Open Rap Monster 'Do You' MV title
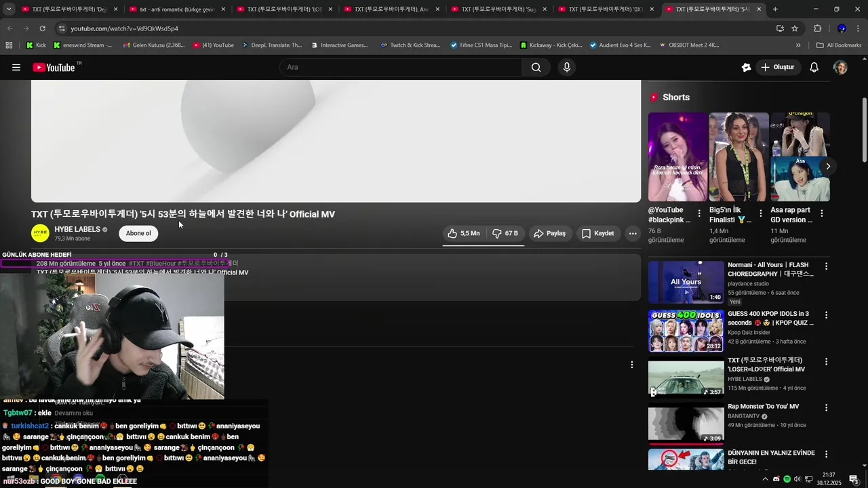This screenshot has height=488, width=868. pos(764,407)
